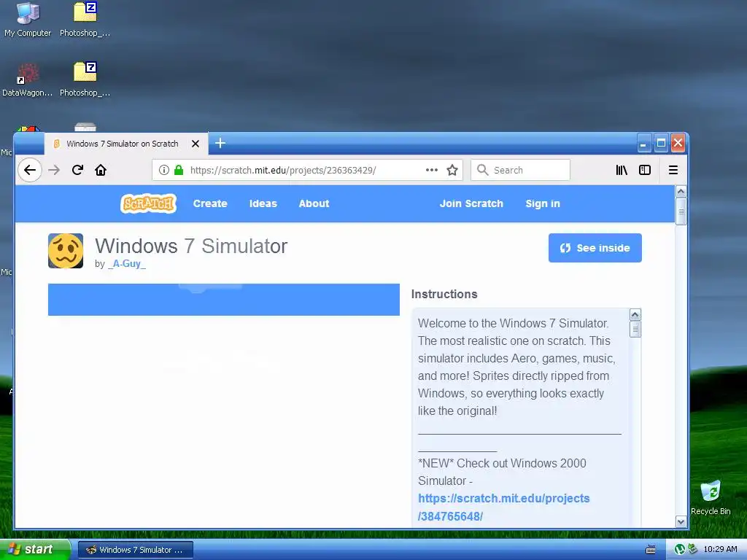Screen dimensions: 747x560
Task: Click the browser Search box
Action: pyautogui.click(x=520, y=170)
